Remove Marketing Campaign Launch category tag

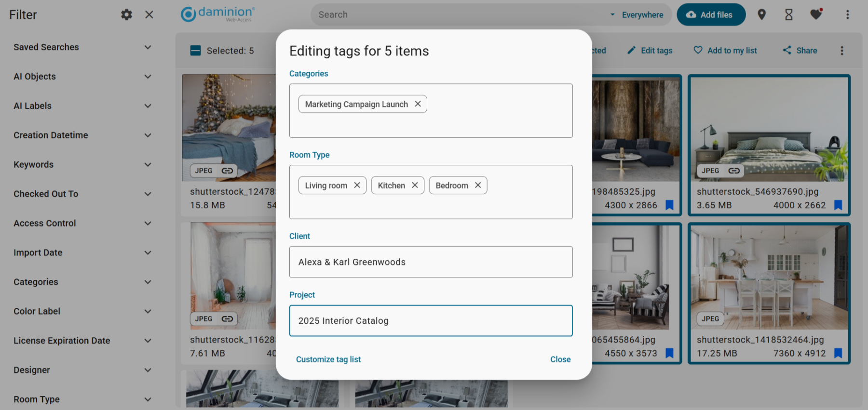pos(418,104)
